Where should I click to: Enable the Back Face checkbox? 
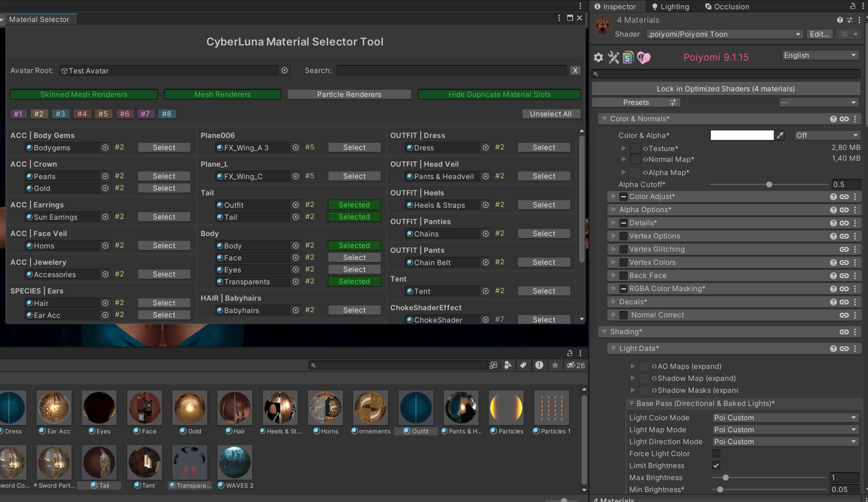click(623, 276)
